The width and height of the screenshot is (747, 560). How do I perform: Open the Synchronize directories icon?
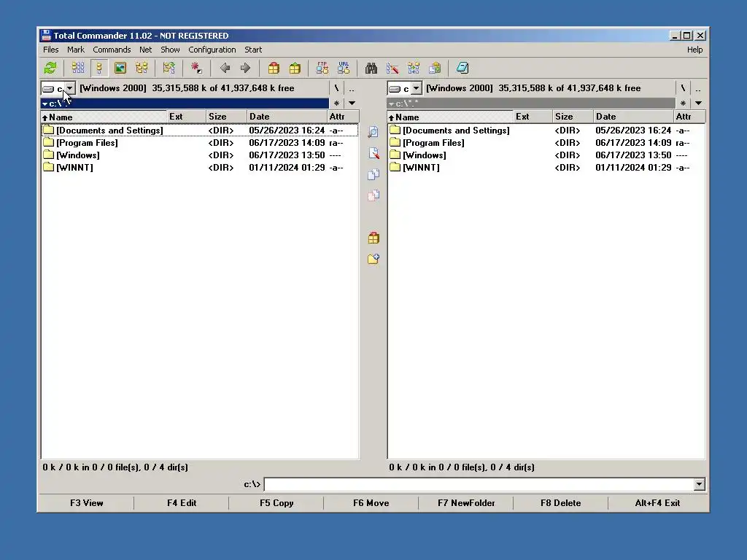pyautogui.click(x=414, y=68)
